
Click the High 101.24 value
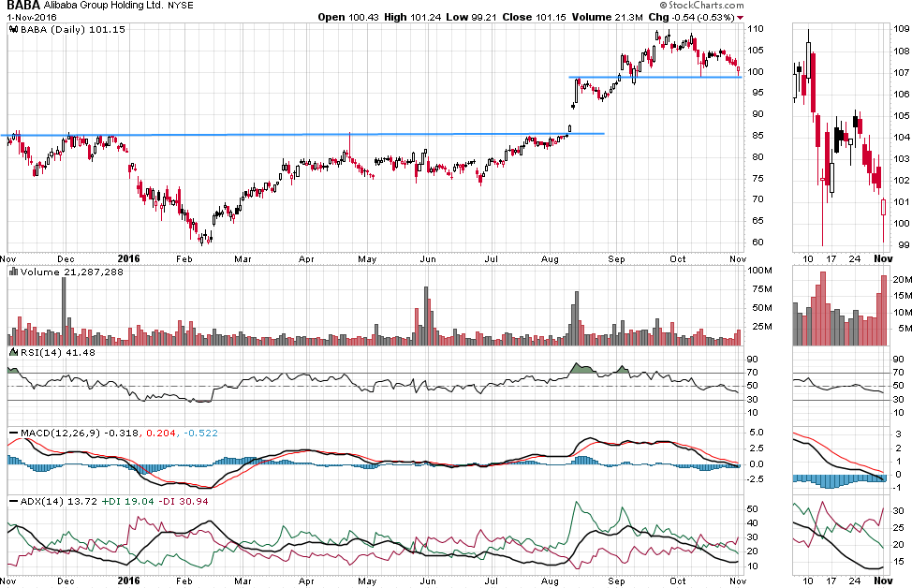pos(413,18)
